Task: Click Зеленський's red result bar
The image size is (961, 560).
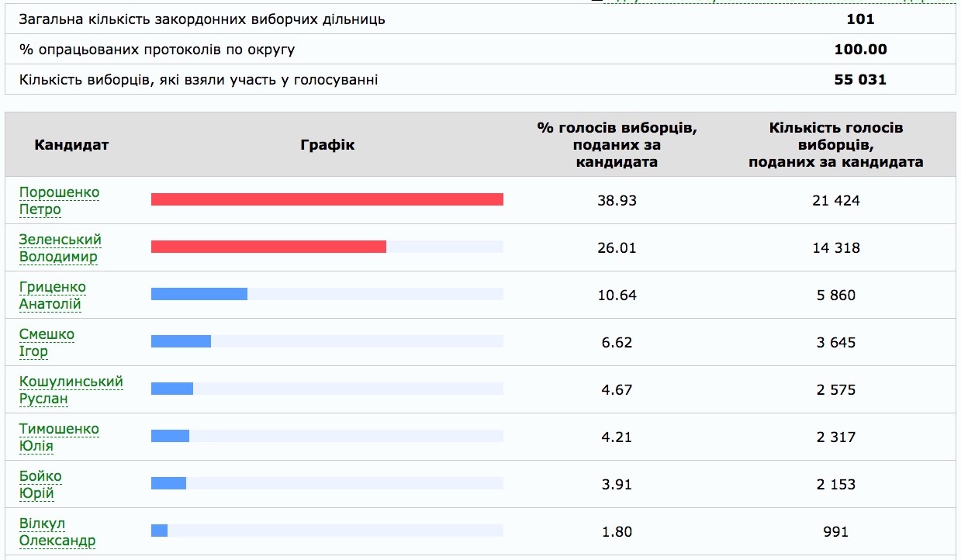Action: coord(268,247)
